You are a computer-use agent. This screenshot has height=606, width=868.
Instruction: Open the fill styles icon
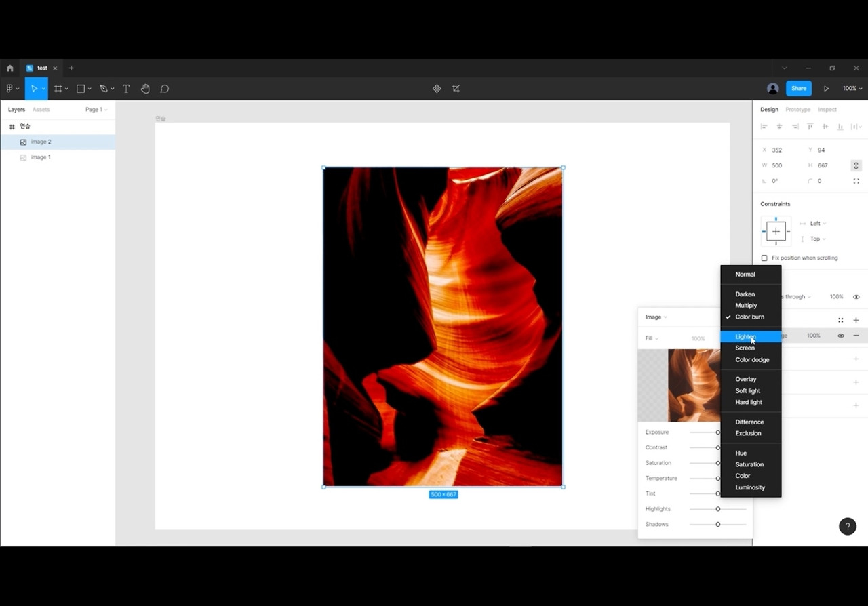pyautogui.click(x=841, y=320)
